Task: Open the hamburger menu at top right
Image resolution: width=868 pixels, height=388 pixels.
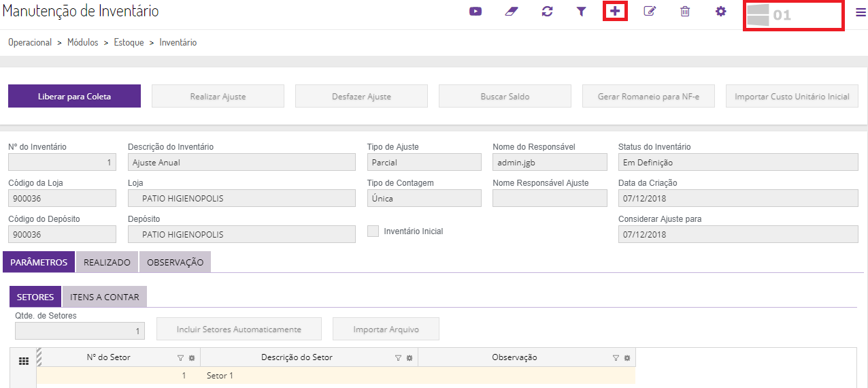Action: tap(861, 12)
